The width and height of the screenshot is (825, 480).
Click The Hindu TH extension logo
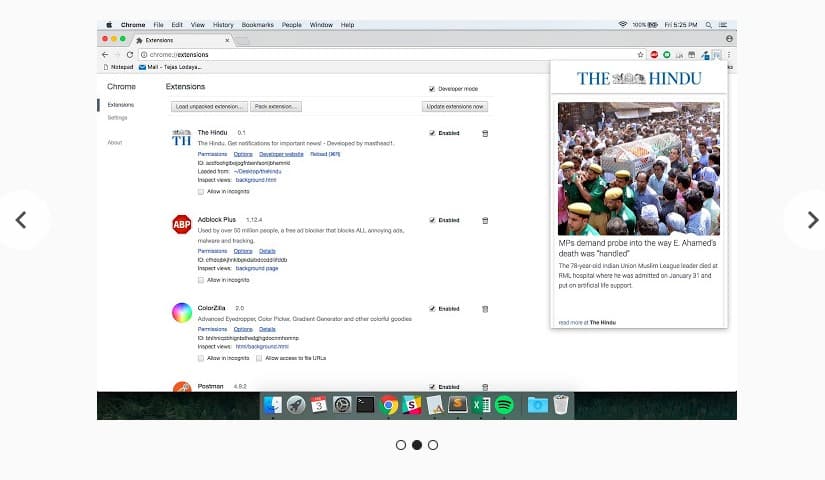click(x=182, y=137)
